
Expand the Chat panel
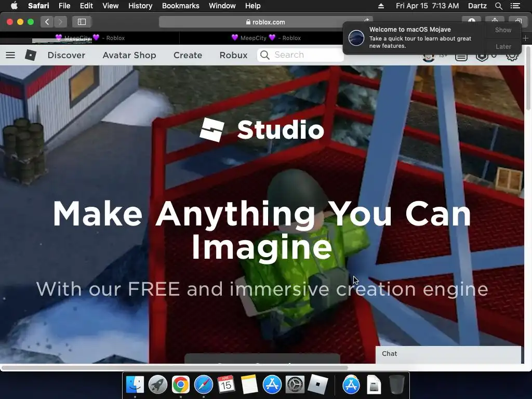[448, 354]
